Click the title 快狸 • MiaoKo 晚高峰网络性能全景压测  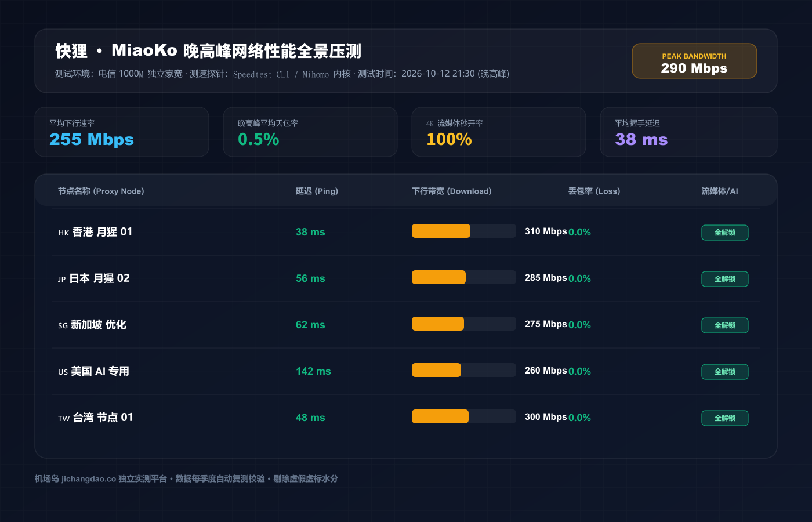(x=208, y=51)
